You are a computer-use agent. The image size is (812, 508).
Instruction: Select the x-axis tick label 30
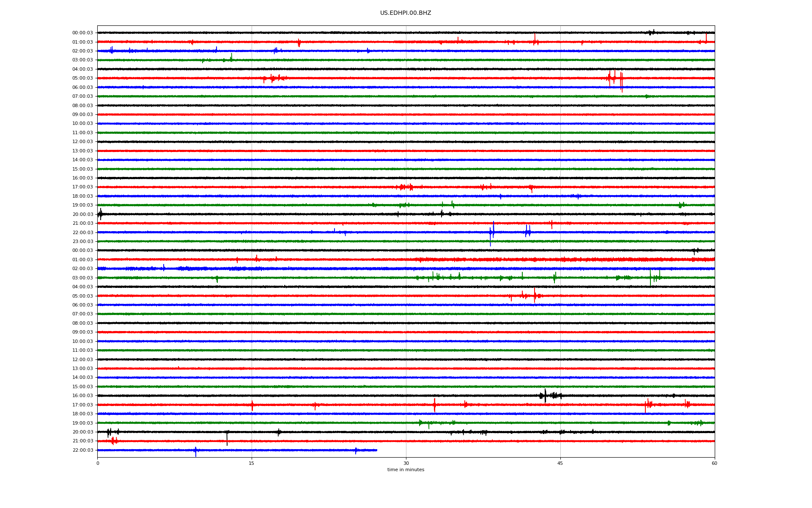tap(406, 463)
